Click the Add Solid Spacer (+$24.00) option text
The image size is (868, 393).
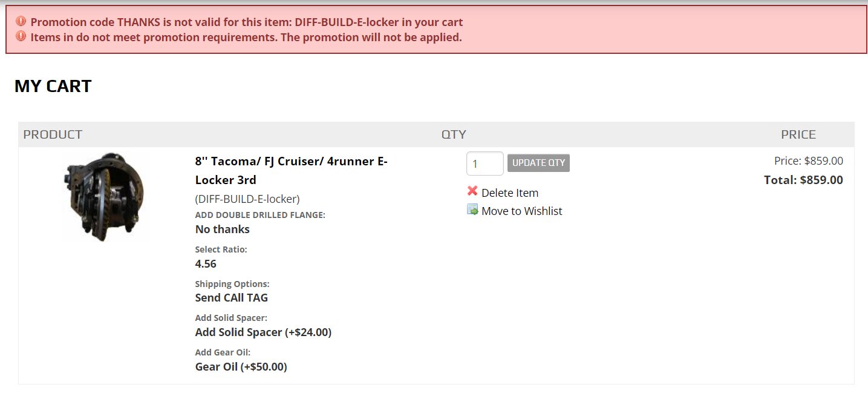pyautogui.click(x=263, y=332)
